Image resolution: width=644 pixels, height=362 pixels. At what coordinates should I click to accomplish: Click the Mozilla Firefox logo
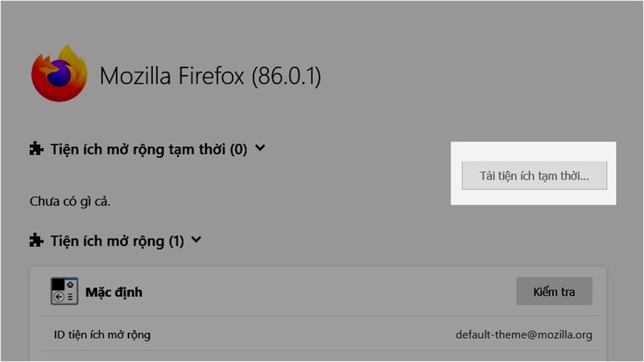pyautogui.click(x=59, y=74)
